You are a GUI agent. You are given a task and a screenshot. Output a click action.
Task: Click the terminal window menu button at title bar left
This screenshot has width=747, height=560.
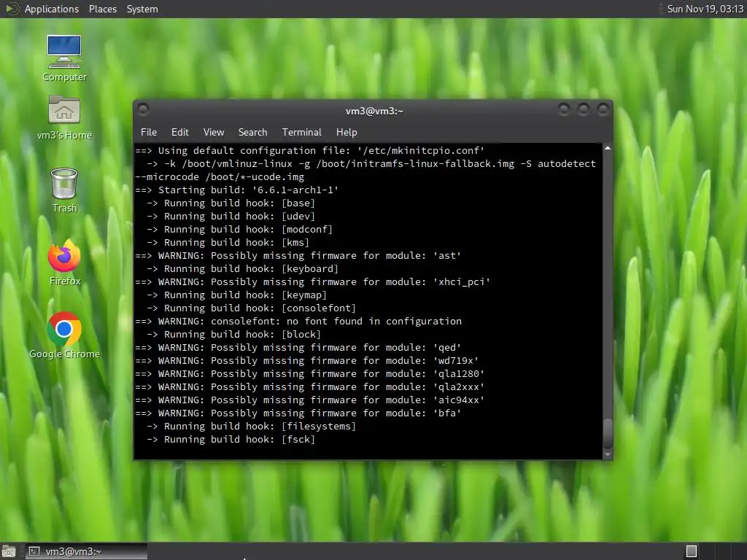143,109
